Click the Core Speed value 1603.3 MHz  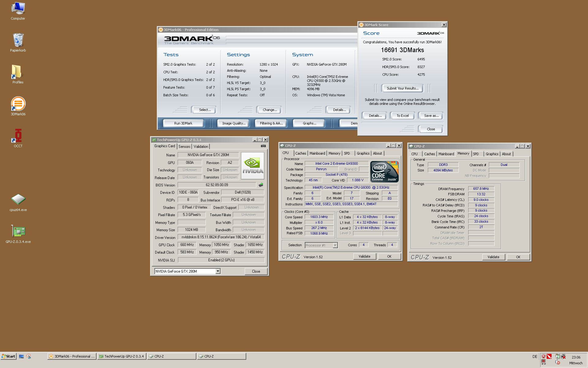(x=319, y=217)
